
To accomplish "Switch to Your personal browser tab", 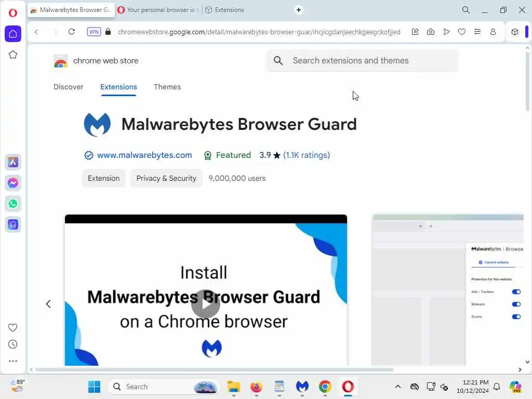I will pos(158,10).
